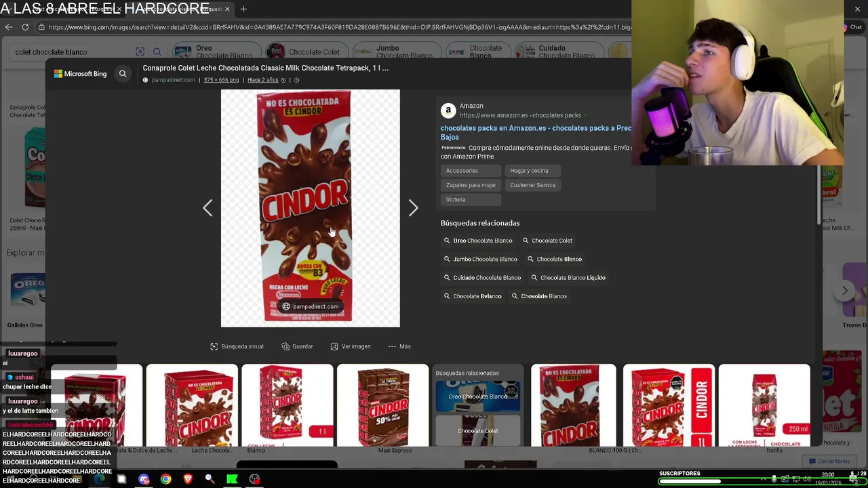
Task: Go back using the browser back arrow
Action: click(9, 27)
